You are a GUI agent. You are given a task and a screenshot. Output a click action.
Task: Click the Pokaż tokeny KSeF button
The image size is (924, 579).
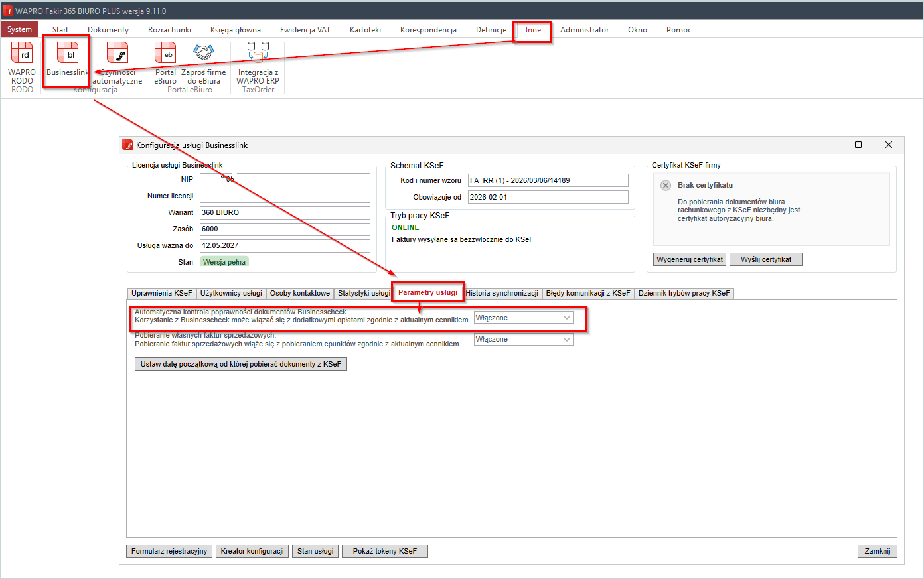click(x=385, y=551)
